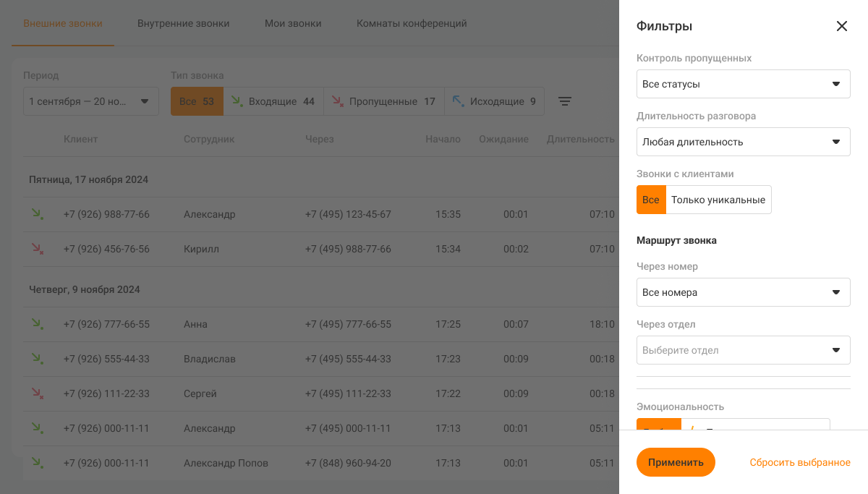Click call icon in Александр Попов row
The image size is (868, 494).
click(36, 463)
